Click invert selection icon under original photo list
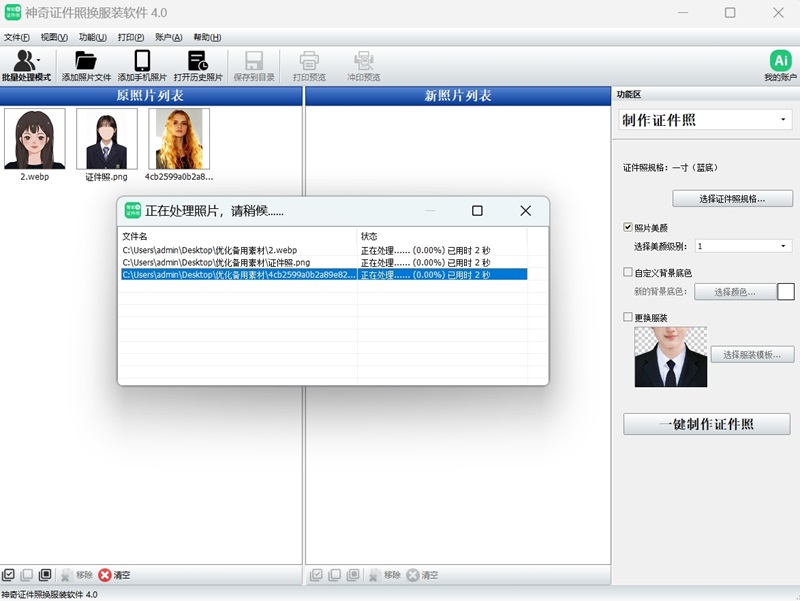This screenshot has width=800, height=601. 45,575
